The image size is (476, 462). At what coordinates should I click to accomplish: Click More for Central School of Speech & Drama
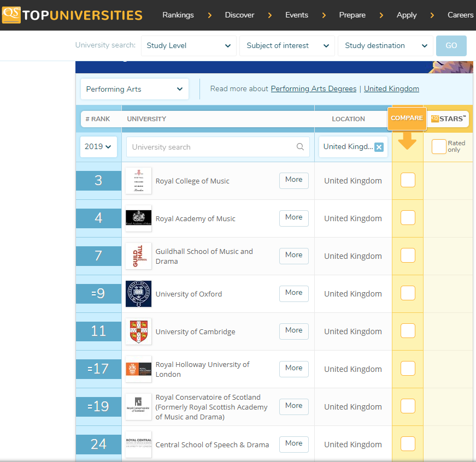point(294,444)
